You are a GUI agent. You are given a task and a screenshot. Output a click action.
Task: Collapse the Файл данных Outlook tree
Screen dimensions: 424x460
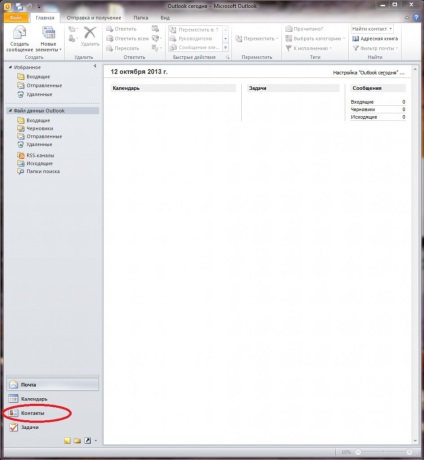(10, 110)
